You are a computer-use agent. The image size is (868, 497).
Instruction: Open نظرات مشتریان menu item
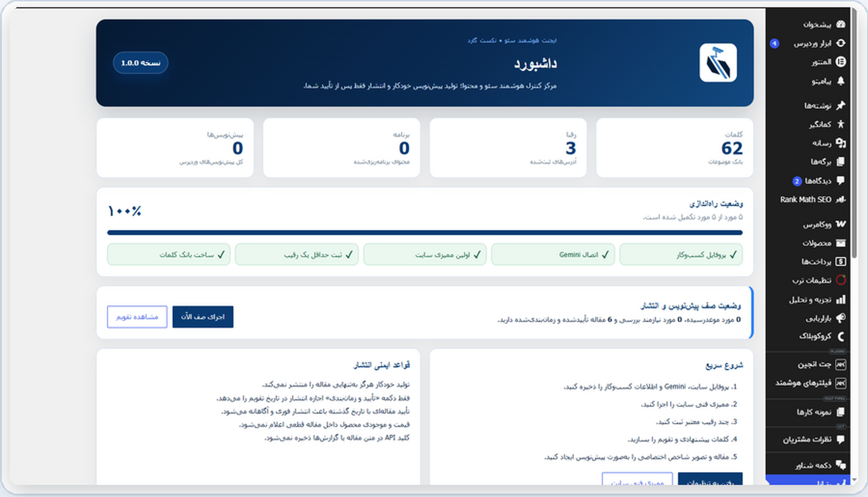click(808, 440)
